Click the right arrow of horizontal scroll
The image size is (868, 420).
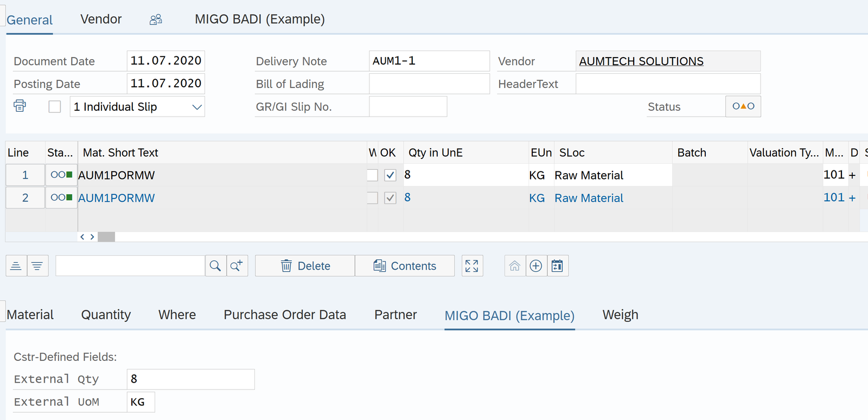92,237
